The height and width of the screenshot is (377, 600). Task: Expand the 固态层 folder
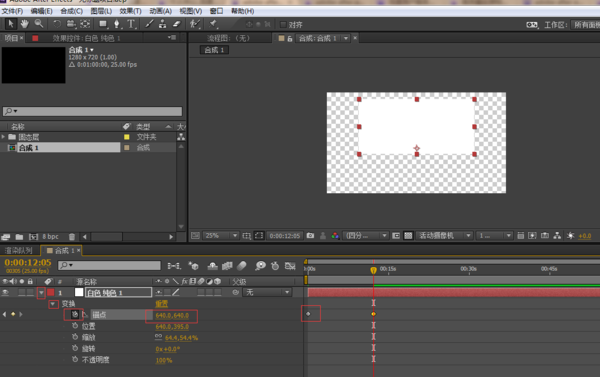coord(3,137)
